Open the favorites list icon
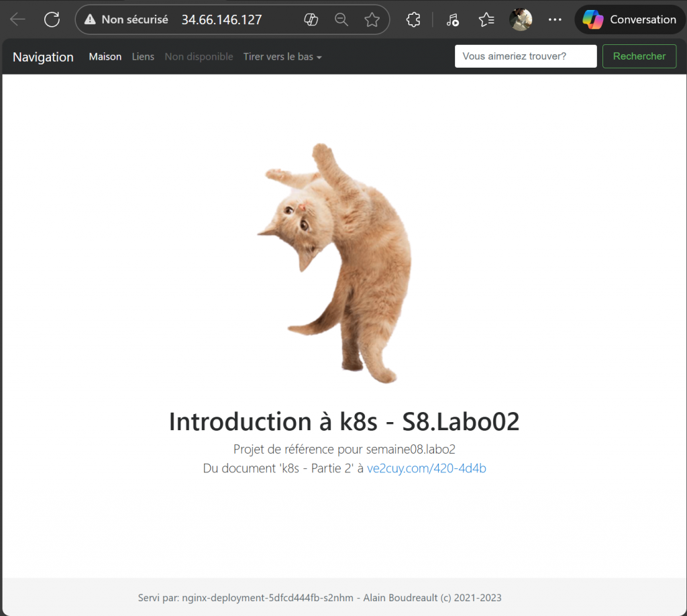687x616 pixels. point(486,19)
